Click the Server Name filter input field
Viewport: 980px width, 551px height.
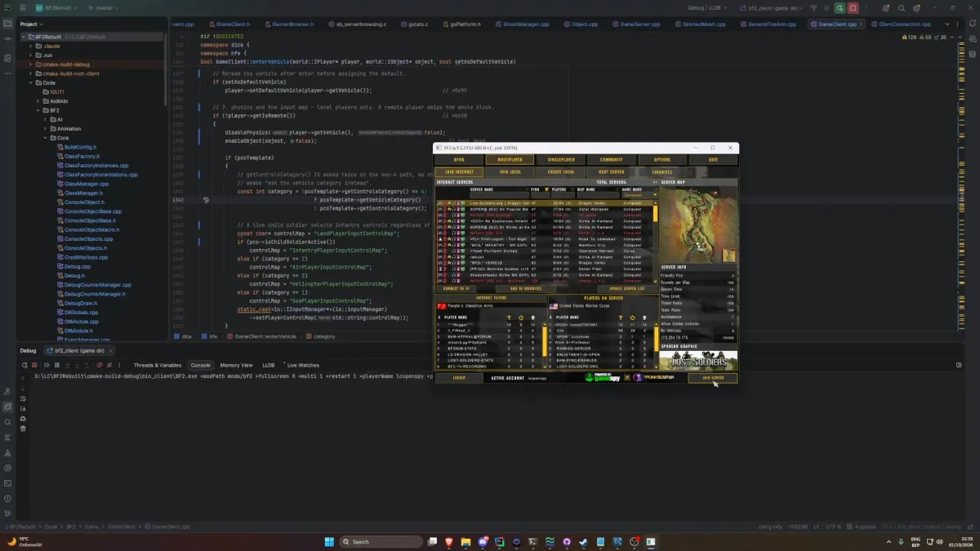tap(498, 196)
